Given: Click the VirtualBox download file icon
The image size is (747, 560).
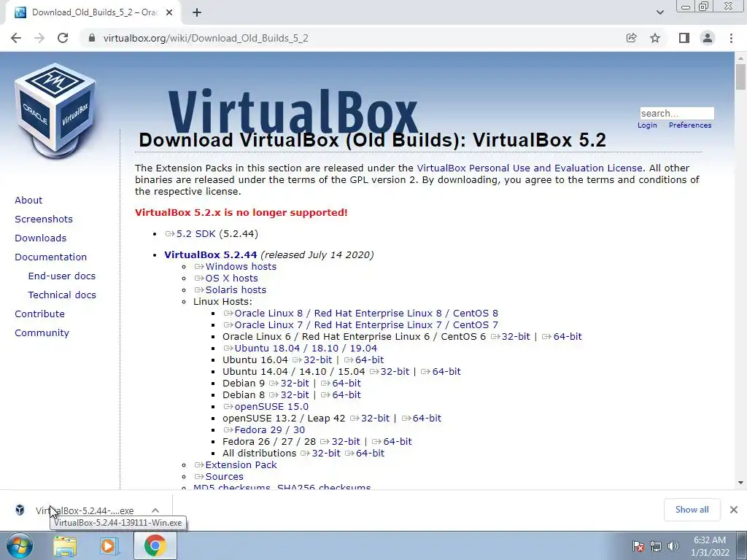Looking at the screenshot, I should coord(20,510).
